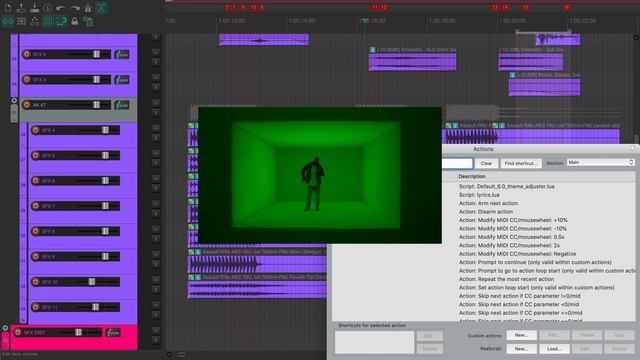Click the SFX 11 track name label

click(x=49, y=307)
